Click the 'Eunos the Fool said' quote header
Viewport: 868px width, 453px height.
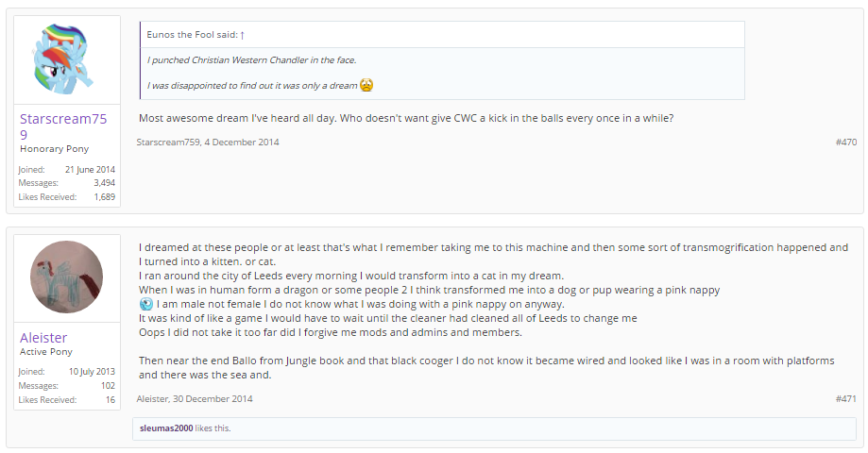tap(193, 35)
